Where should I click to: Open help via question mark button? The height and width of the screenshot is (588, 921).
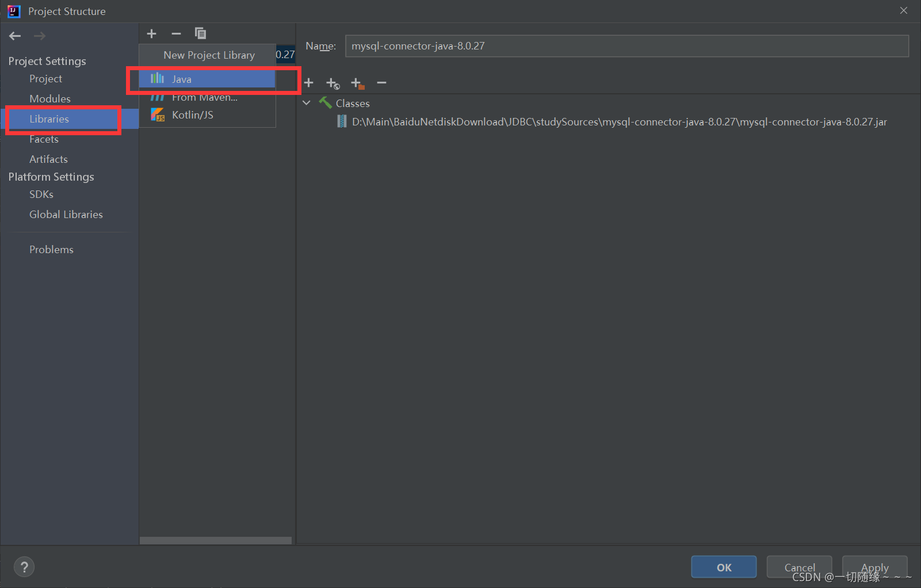coord(24,567)
